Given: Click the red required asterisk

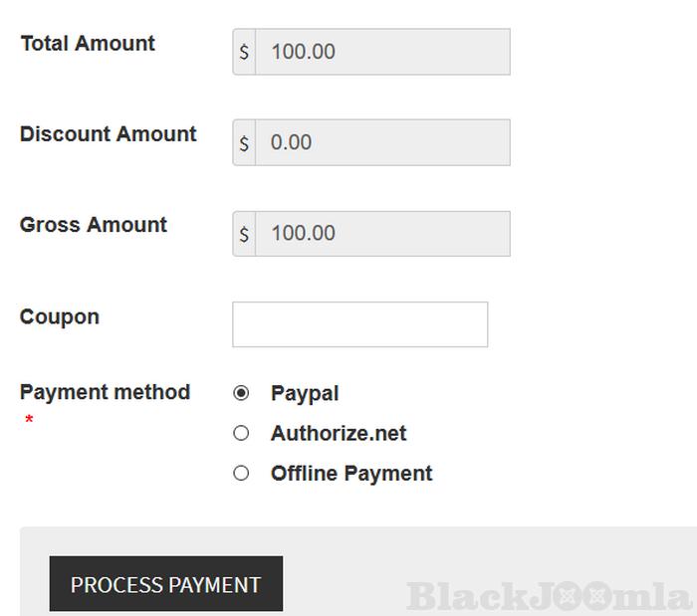Looking at the screenshot, I should click(29, 421).
